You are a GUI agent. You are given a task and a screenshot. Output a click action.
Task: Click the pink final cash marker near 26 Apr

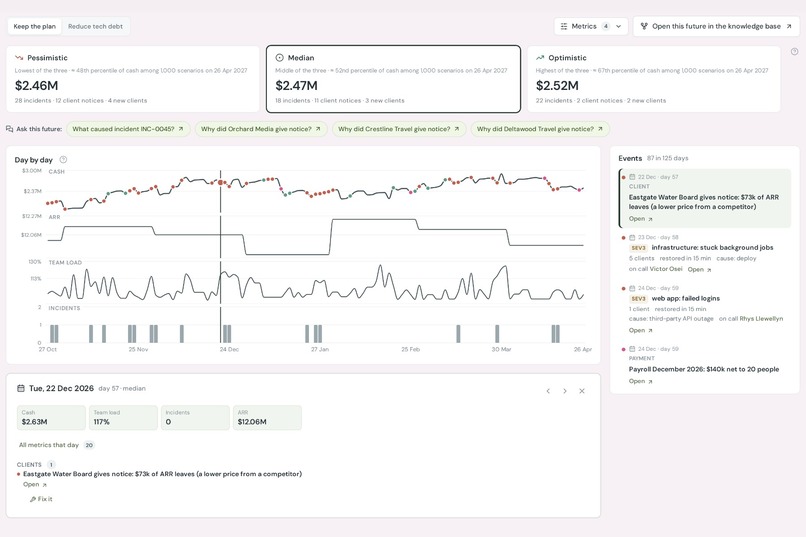[x=580, y=190]
